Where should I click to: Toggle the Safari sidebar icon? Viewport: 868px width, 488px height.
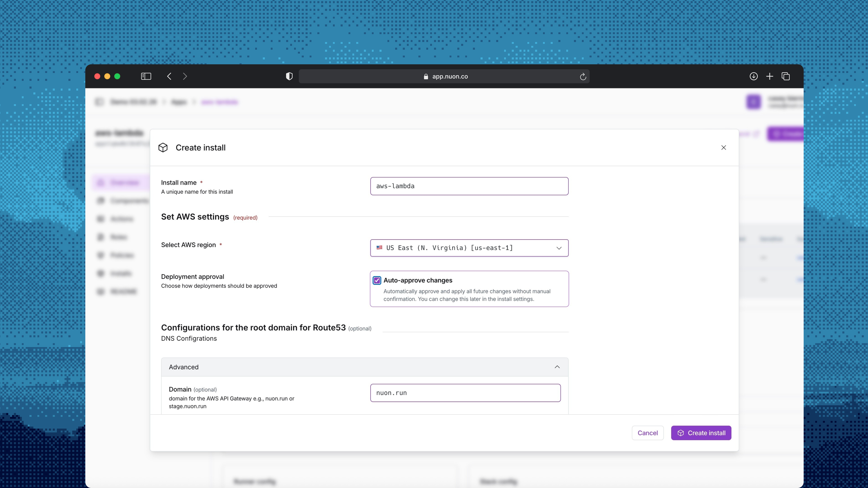(146, 77)
